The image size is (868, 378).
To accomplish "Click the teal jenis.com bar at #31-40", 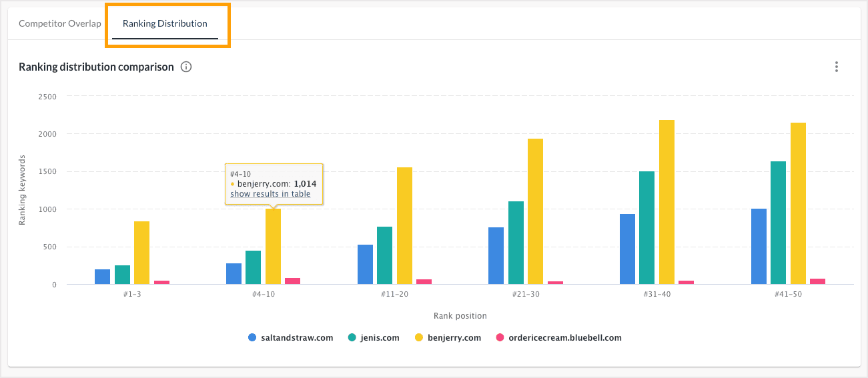I will (646, 228).
